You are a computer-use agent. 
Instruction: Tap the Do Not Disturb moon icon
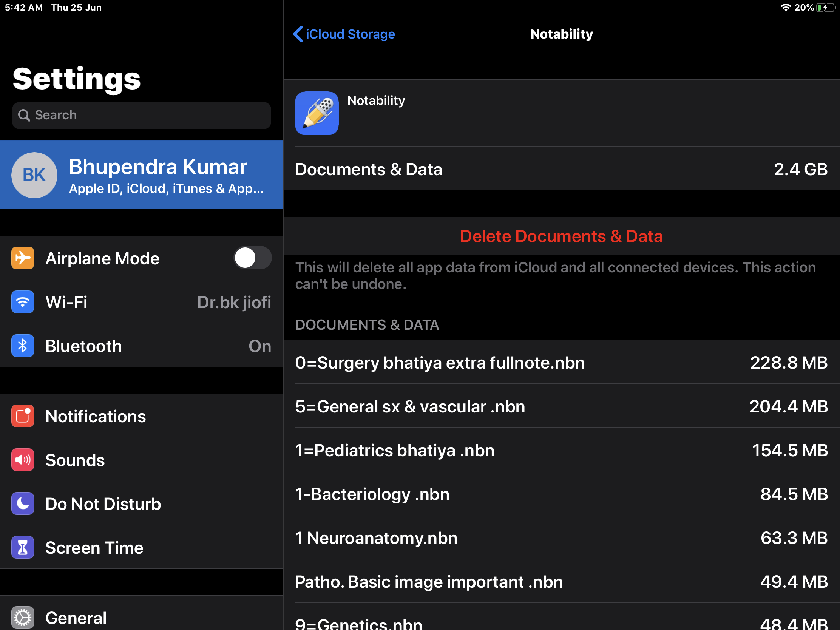pos(22,503)
